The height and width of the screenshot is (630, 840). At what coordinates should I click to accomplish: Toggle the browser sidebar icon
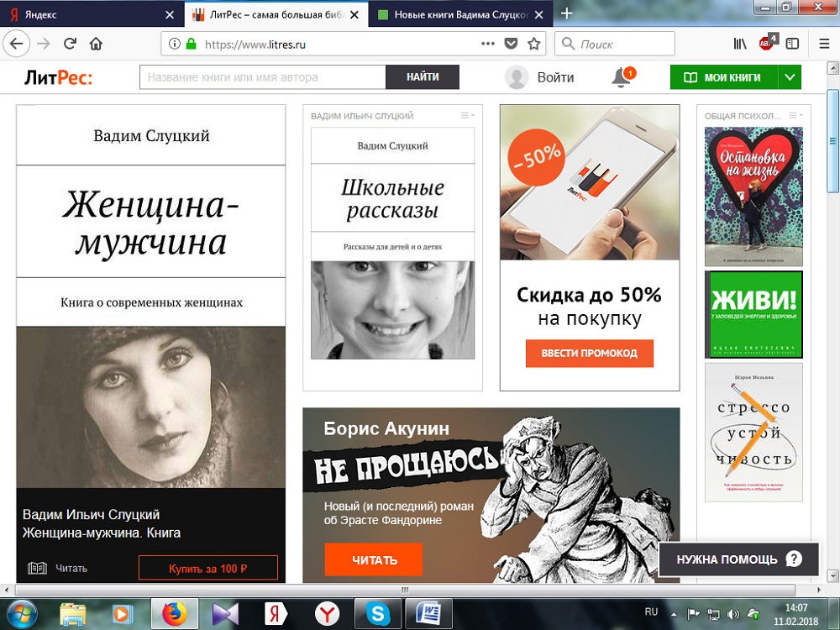click(792, 44)
